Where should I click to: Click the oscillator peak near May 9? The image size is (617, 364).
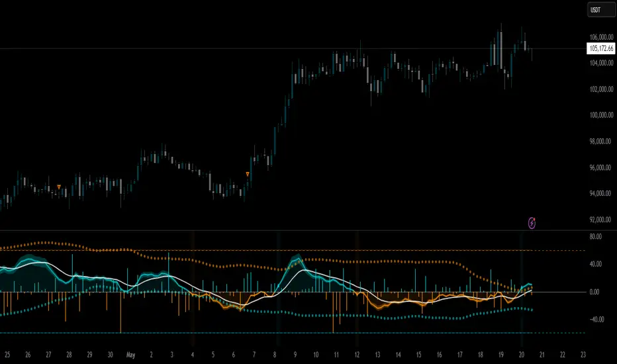coord(296,257)
